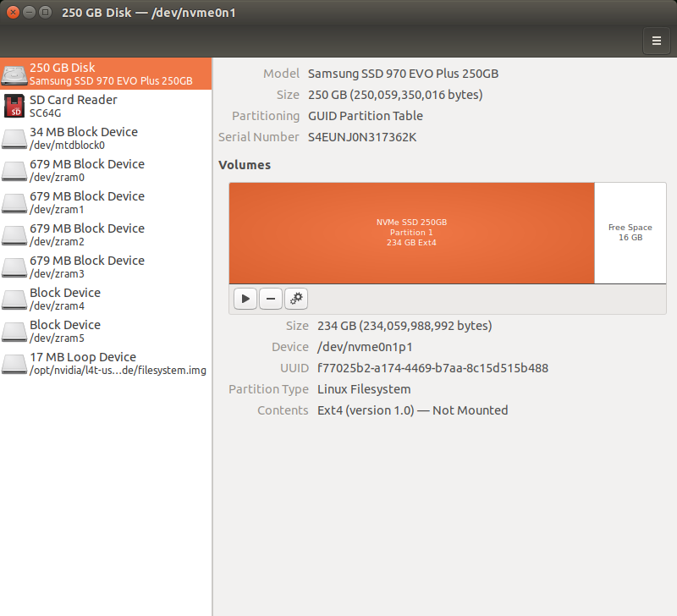Select Block Device /dev/zram5
The width and height of the screenshot is (677, 616).
click(x=65, y=331)
